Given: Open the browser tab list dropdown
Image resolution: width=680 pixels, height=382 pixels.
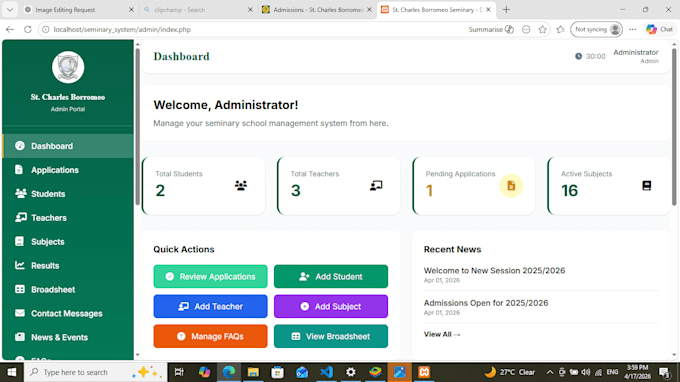Looking at the screenshot, I should click(10, 10).
